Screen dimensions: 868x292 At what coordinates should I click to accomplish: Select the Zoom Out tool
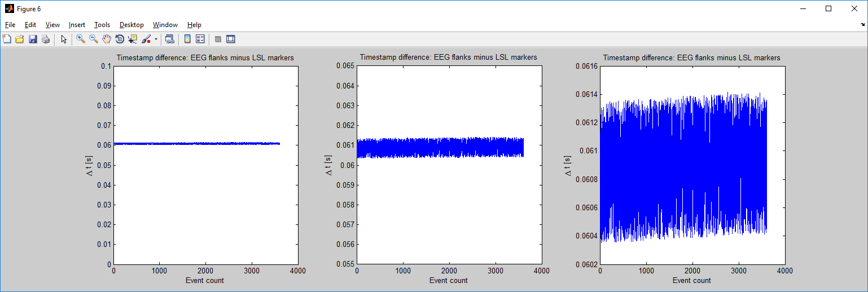tap(94, 39)
